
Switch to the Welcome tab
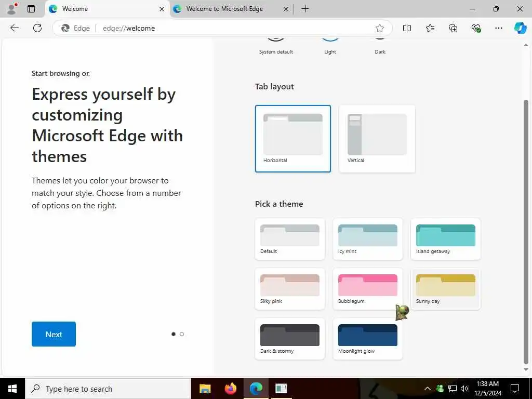(107, 9)
